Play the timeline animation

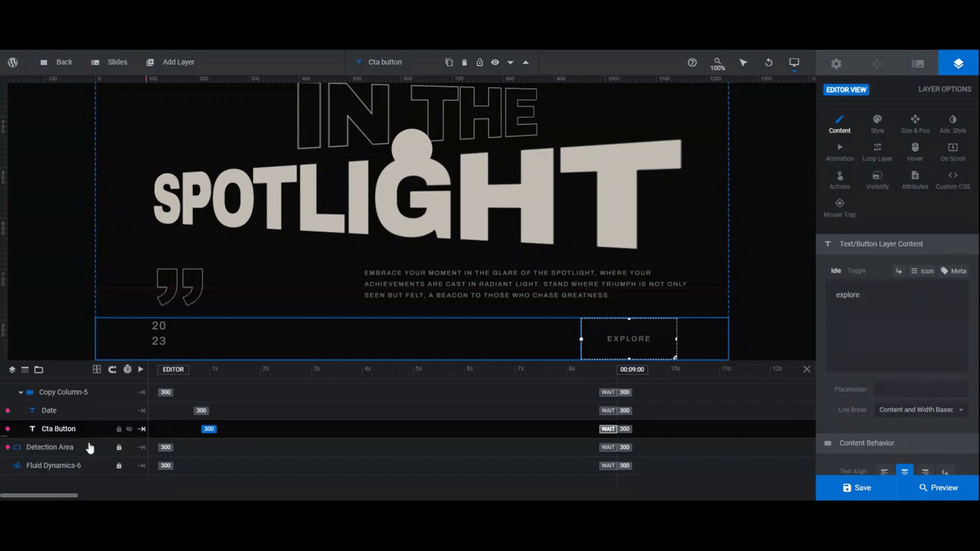(141, 370)
